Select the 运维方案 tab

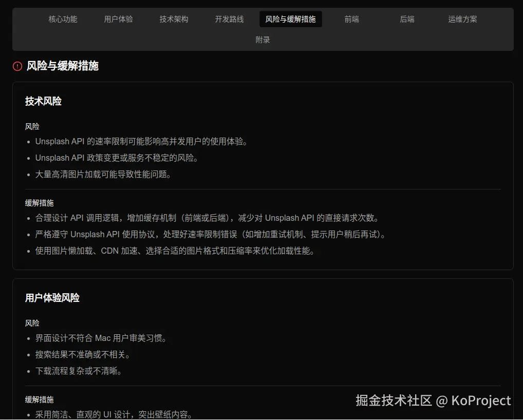(x=462, y=19)
